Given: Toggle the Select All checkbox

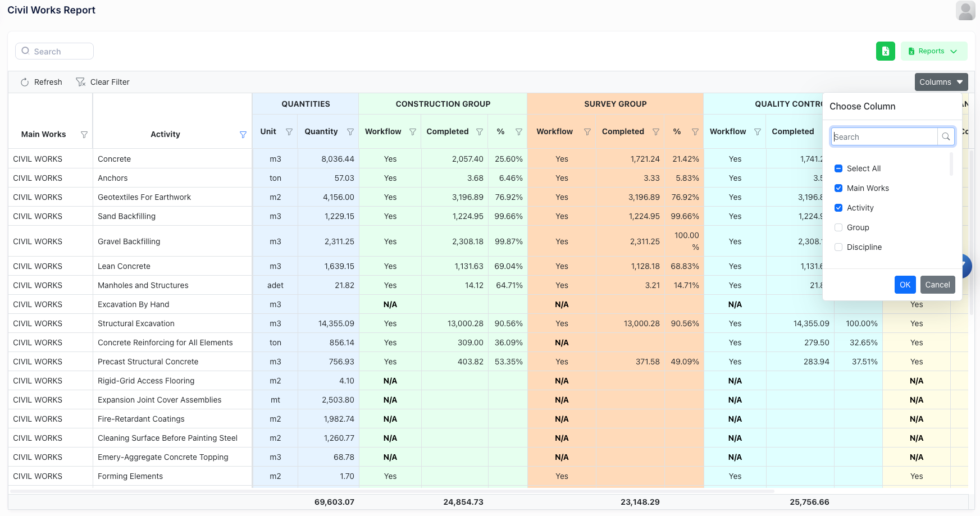Looking at the screenshot, I should click(x=838, y=168).
